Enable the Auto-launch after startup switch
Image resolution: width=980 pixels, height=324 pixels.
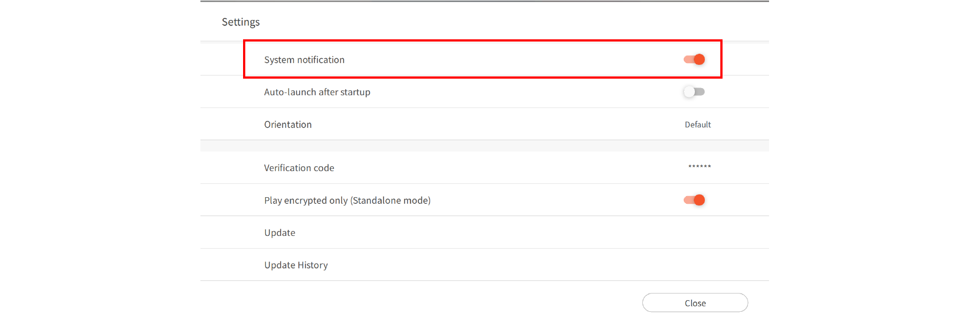[x=694, y=92]
